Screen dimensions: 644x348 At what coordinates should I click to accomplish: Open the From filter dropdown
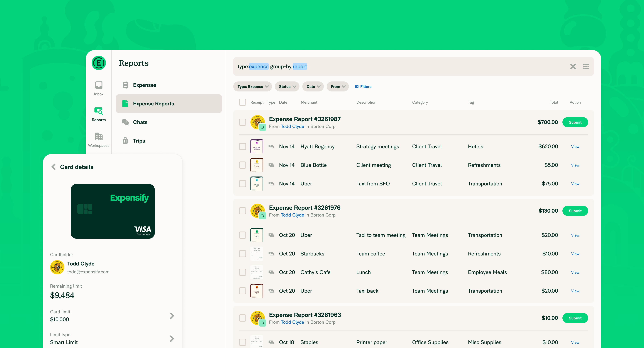tap(338, 86)
